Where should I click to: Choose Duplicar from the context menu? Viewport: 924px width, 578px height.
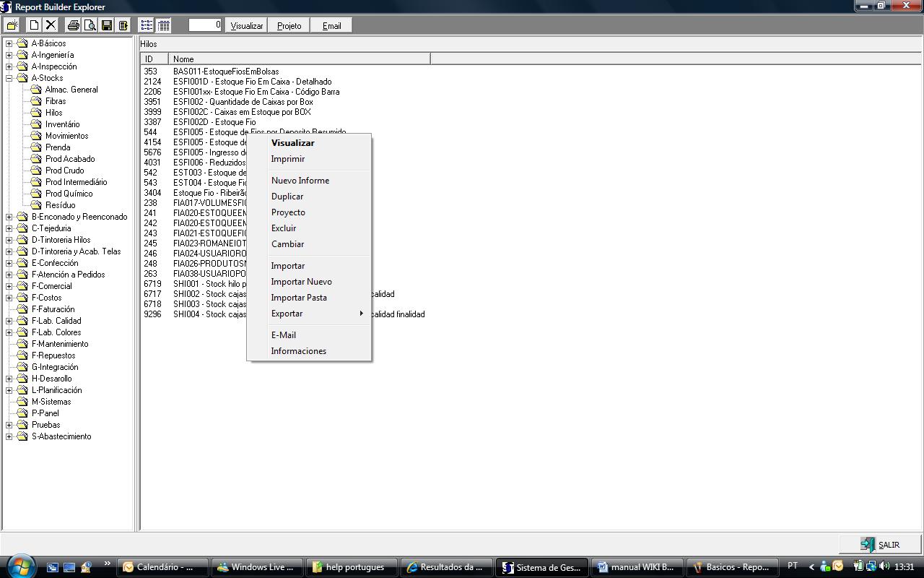[x=287, y=197]
